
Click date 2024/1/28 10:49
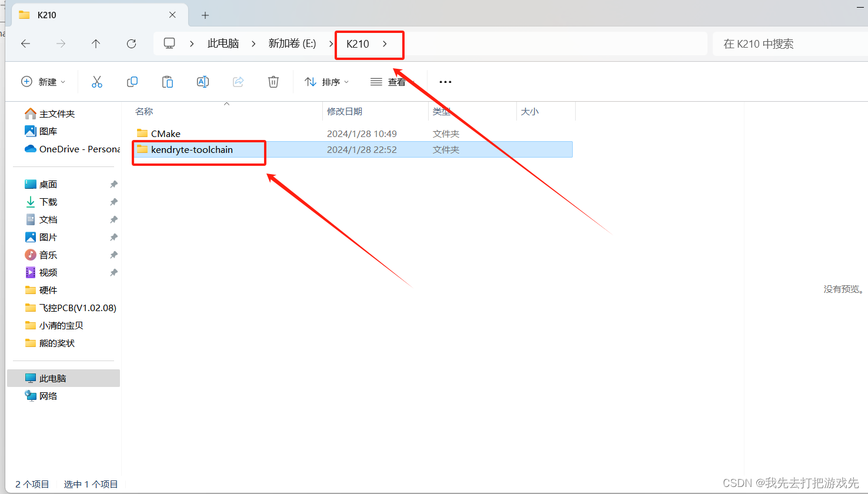[x=362, y=133]
